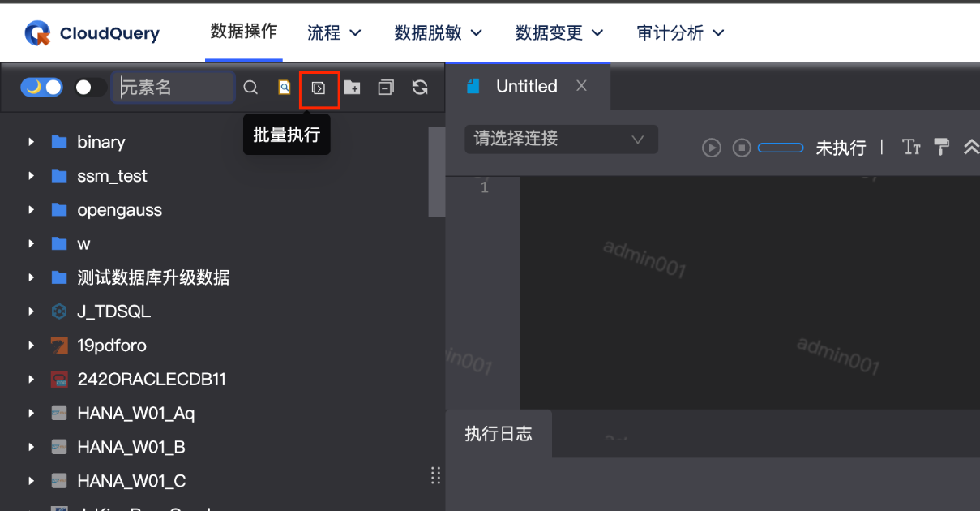Toggle the dark mode moon switch
Viewport: 980px width, 511px height.
(x=42, y=88)
